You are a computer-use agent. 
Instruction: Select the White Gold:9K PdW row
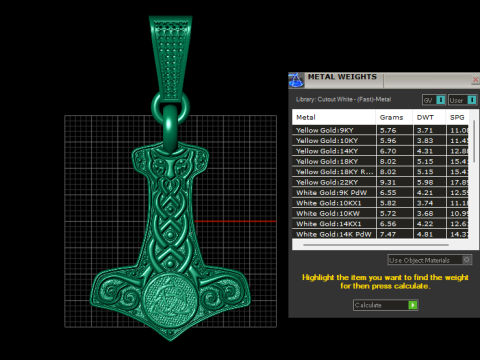click(x=380, y=193)
